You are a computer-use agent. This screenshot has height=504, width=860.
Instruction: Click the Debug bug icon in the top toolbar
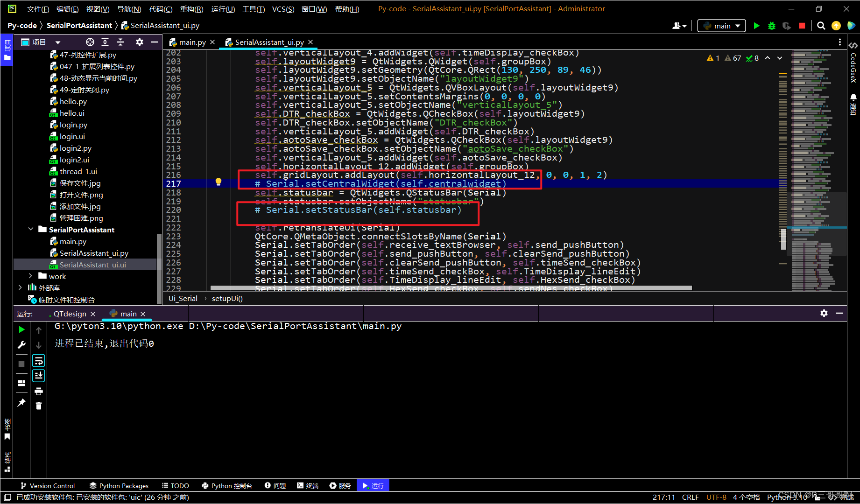pos(771,26)
